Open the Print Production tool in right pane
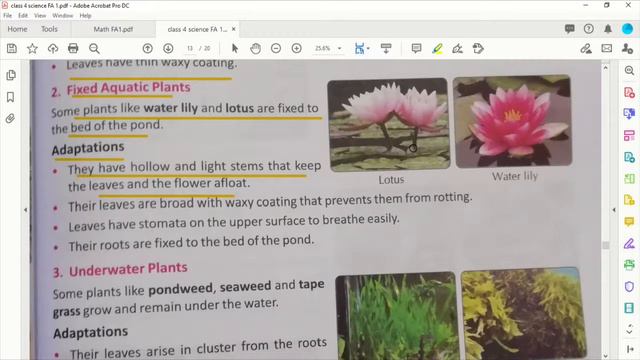 pos(629,265)
